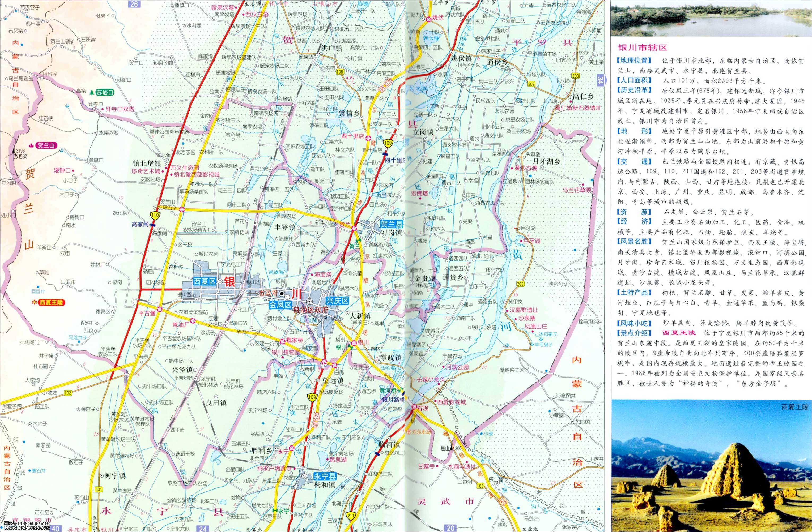Click the 102 road number marker

point(68,393)
